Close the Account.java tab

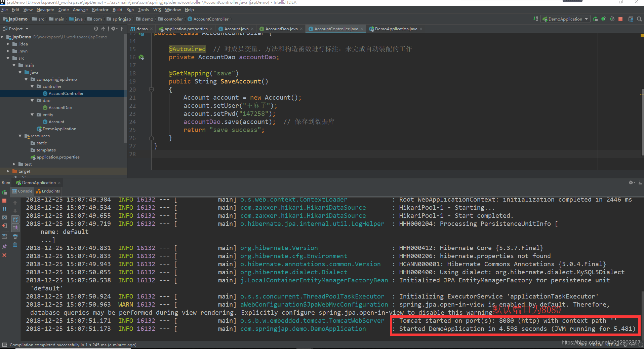(252, 29)
